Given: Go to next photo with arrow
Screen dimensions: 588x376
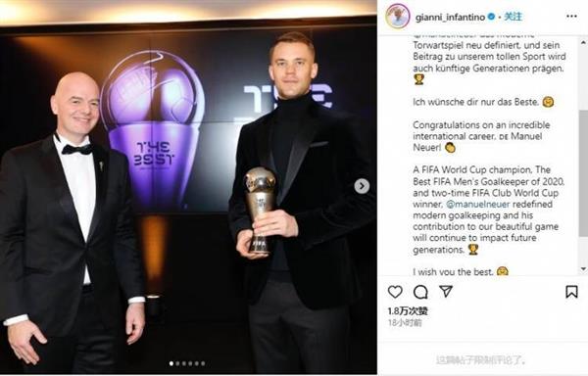Looking at the screenshot, I should point(362,186).
